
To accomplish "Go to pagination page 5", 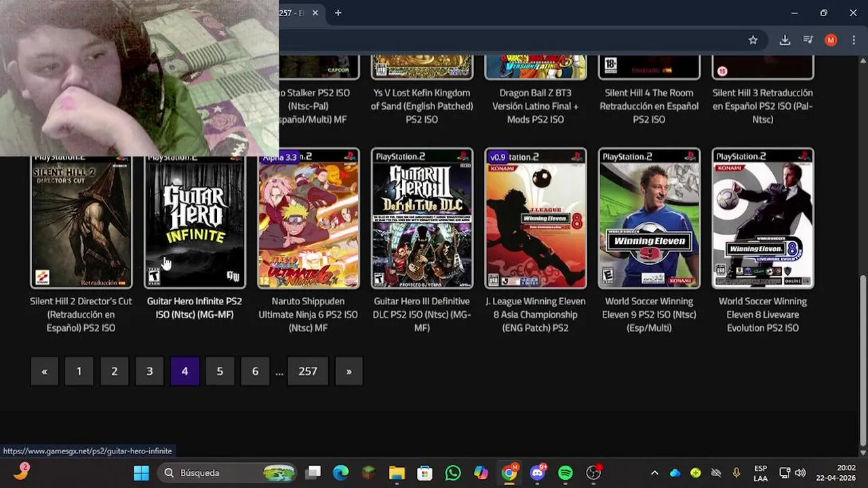I will (220, 371).
